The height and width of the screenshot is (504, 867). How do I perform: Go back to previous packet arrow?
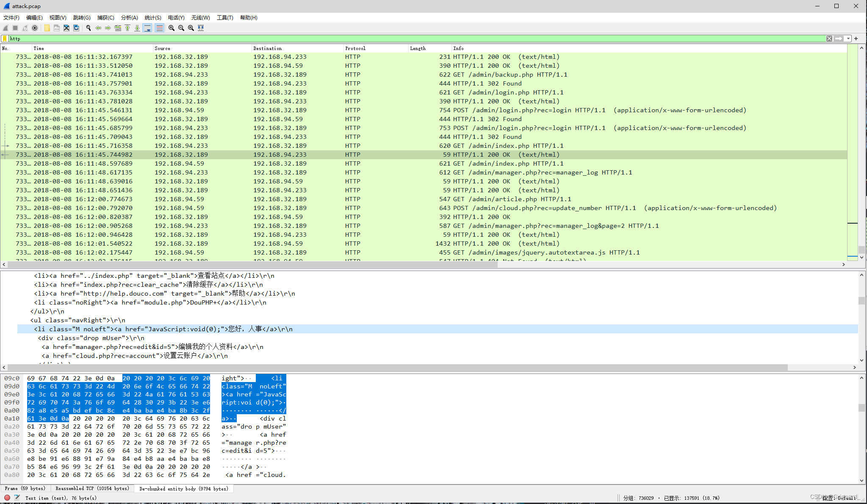[98, 28]
